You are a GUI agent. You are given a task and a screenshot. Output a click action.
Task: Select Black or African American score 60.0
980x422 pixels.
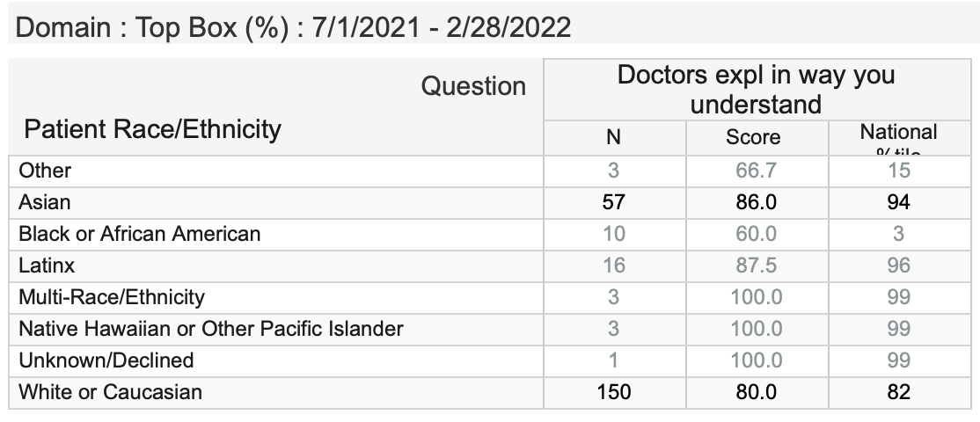(x=756, y=233)
